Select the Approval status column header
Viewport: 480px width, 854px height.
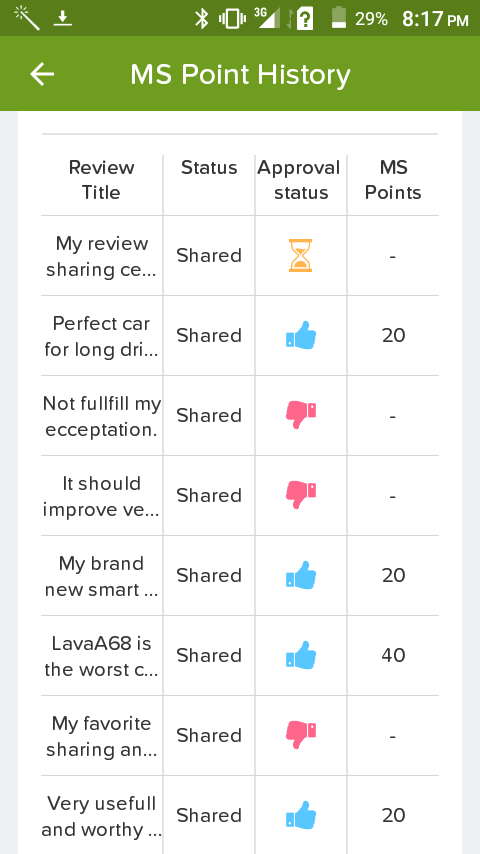(x=300, y=180)
